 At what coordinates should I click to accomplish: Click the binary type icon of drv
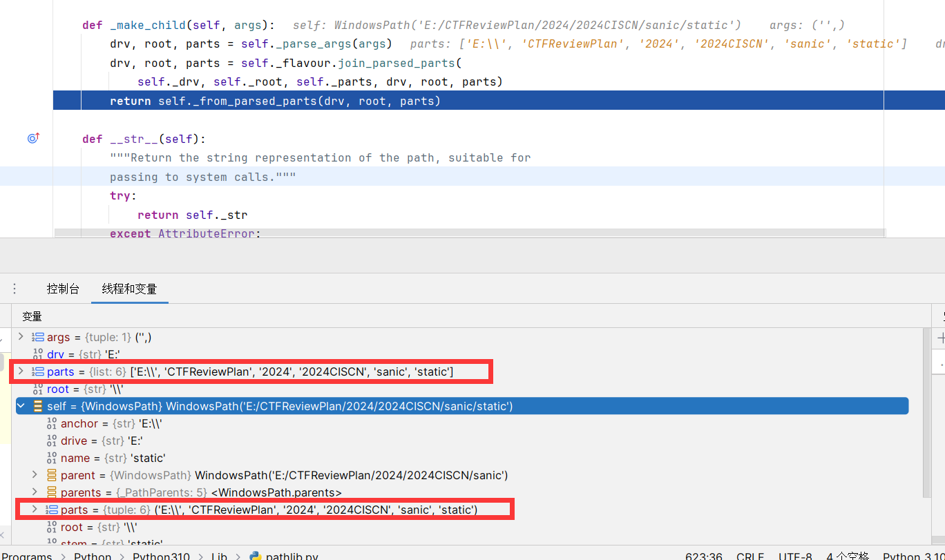[x=38, y=354]
